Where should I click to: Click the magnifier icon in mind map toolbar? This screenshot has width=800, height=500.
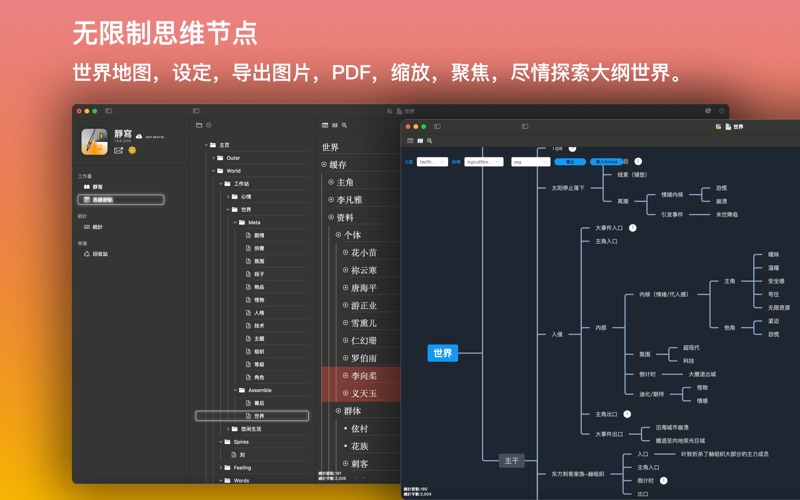point(430,141)
